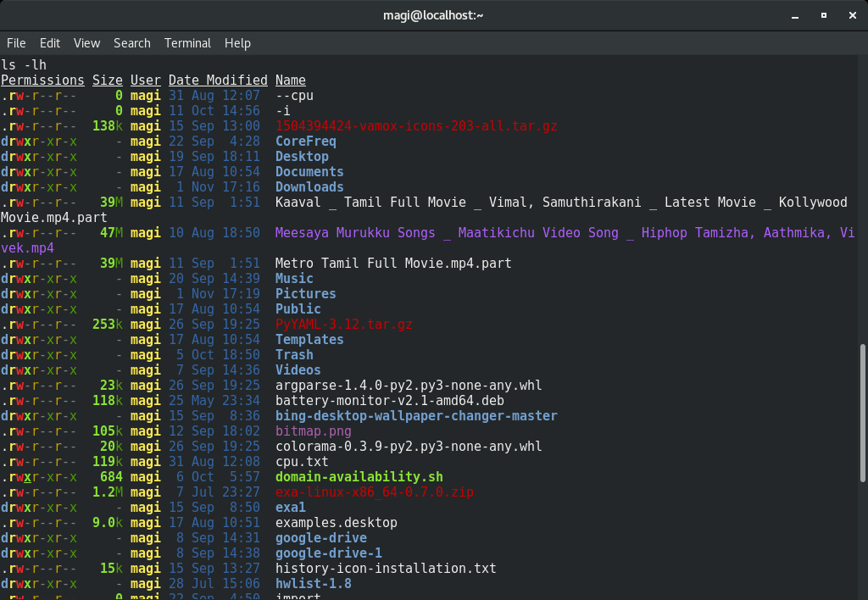Click the 253k size value
Screen dimensions: 868x600
pos(108,325)
